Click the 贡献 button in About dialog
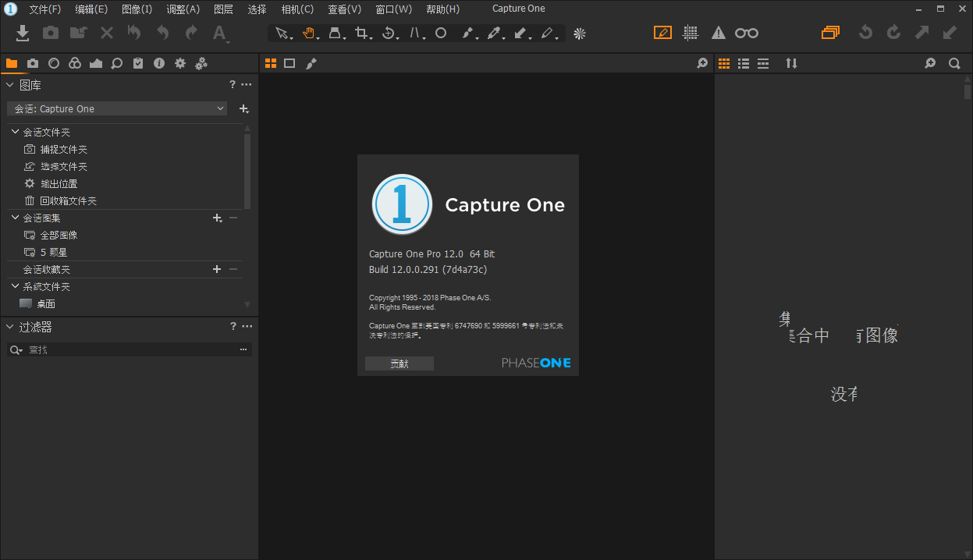This screenshot has height=560, width=973. pos(399,363)
